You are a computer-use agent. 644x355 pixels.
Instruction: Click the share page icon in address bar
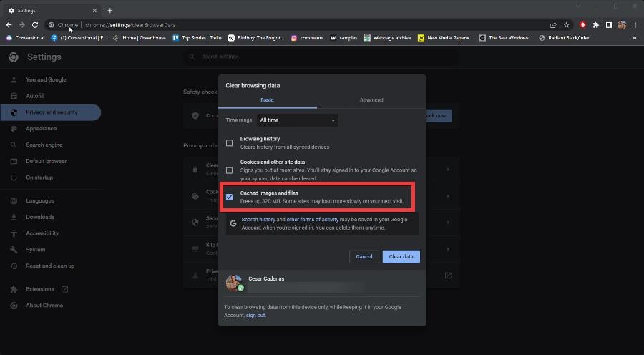coord(553,25)
